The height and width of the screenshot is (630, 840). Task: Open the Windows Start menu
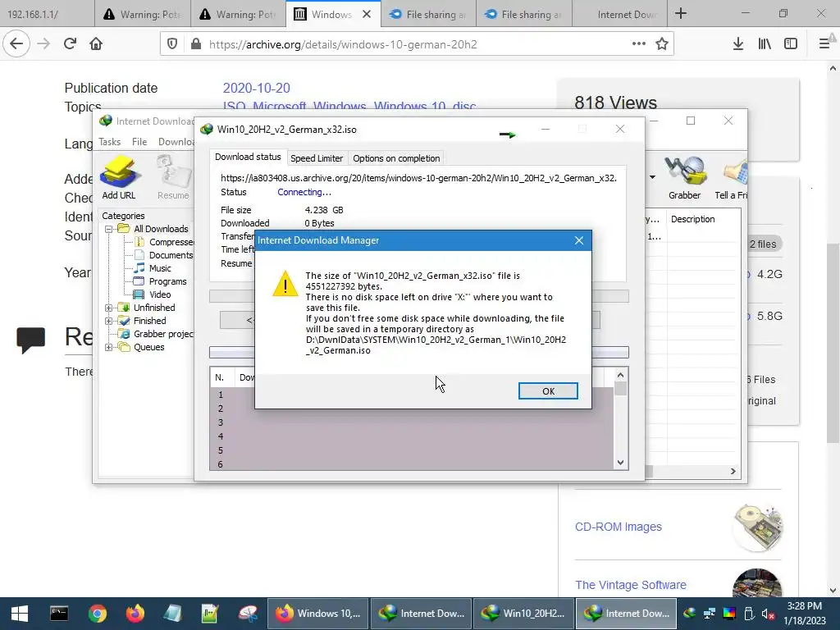coord(20,614)
